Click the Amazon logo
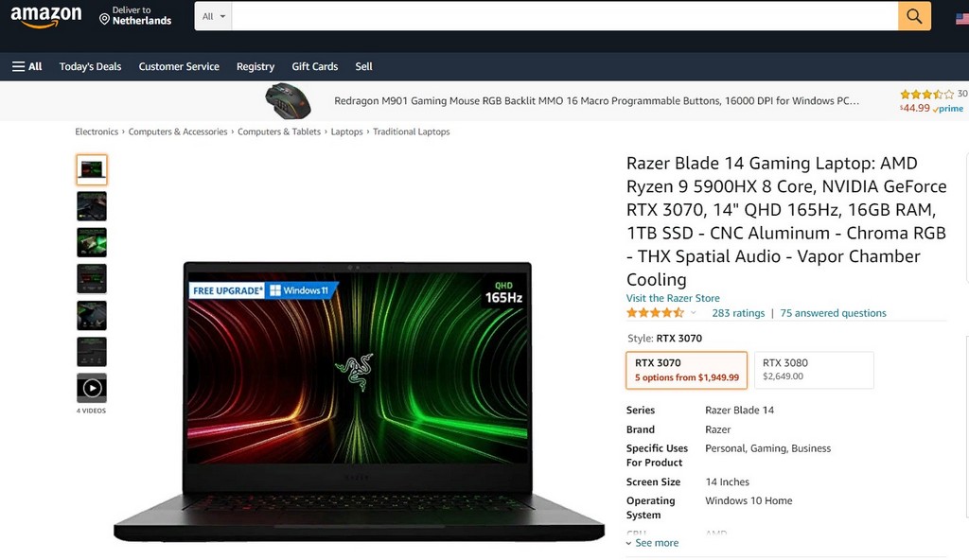 pyautogui.click(x=45, y=17)
